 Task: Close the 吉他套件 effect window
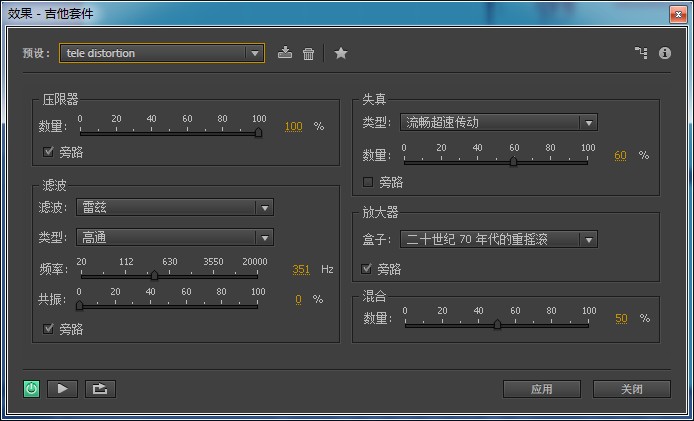(678, 15)
